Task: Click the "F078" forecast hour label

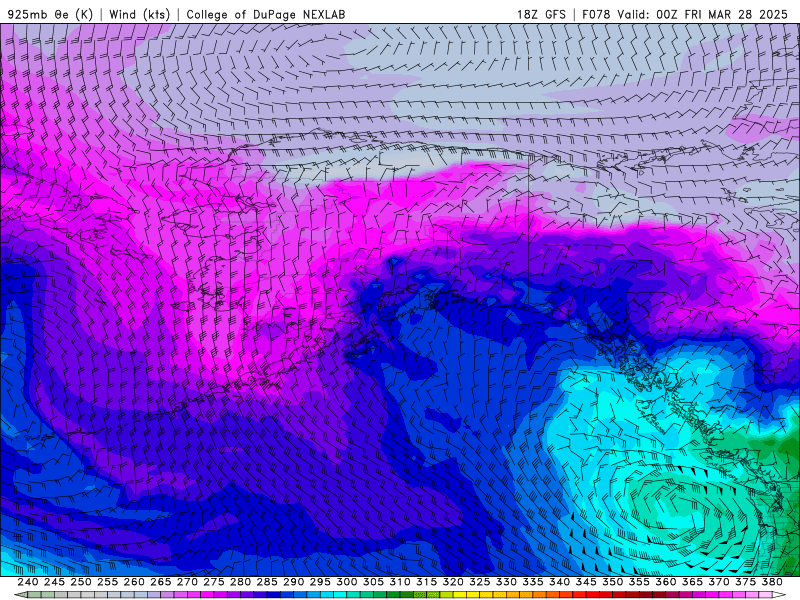Action: (x=596, y=14)
